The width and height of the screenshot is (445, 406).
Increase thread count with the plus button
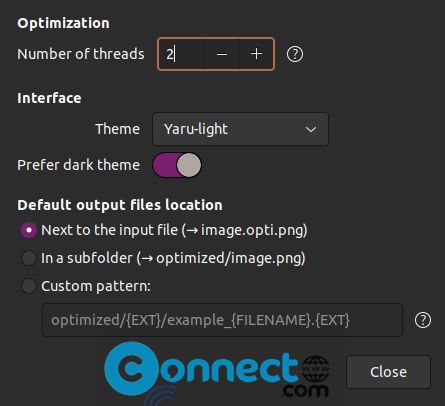click(x=256, y=54)
